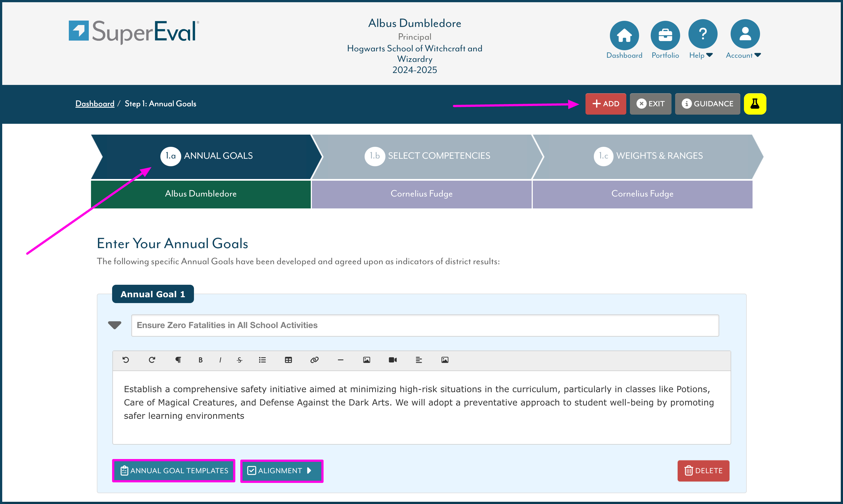Click Cornelius Fudge under Weights & Ranges
The image size is (843, 504).
642,194
